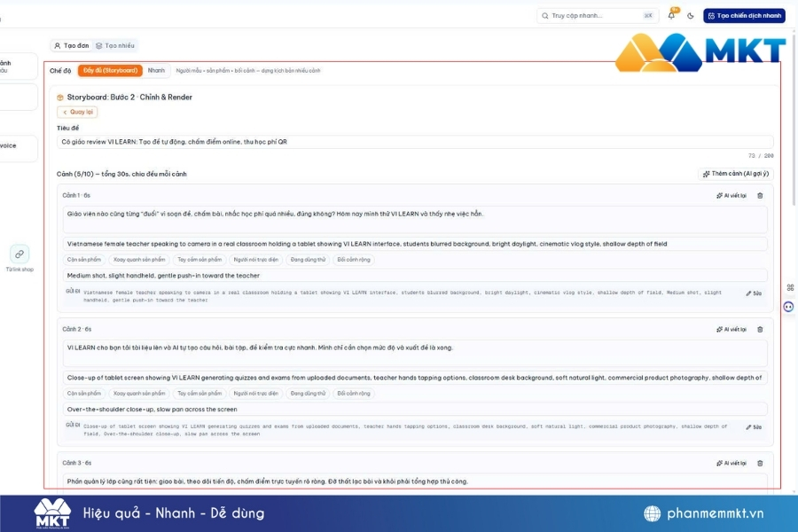Image resolution: width=798 pixels, height=532 pixels.
Task: Toggle dark mode moon icon
Action: pos(691,16)
